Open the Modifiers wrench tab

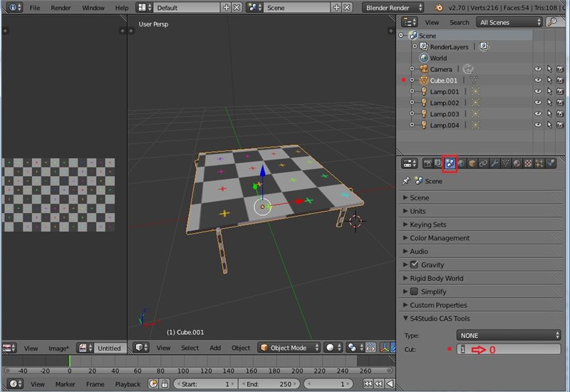[x=495, y=163]
